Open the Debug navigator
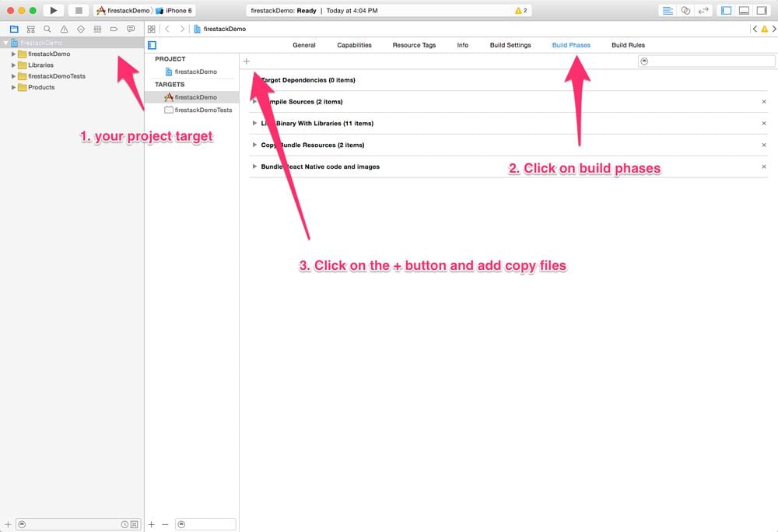778x532 pixels. pos(97,30)
